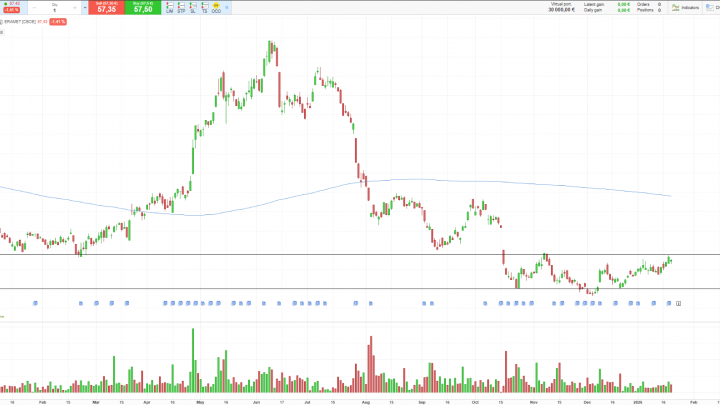Click the icon left of ERAMET label
This screenshot has width=720, height=405.
pyautogui.click(x=3, y=20)
